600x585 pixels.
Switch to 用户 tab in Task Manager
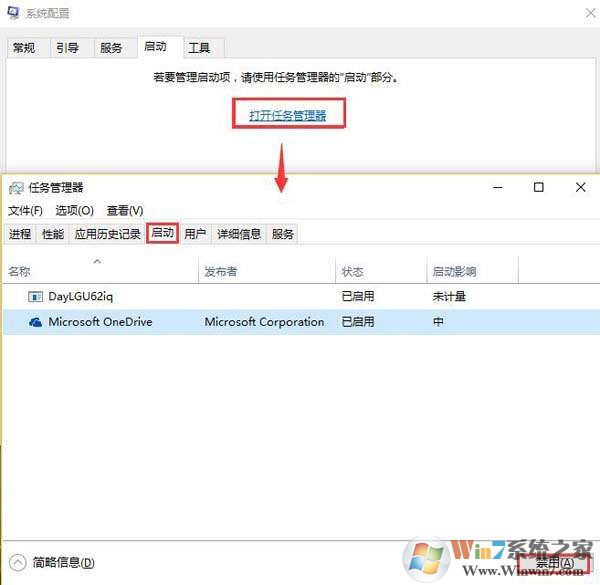click(195, 234)
